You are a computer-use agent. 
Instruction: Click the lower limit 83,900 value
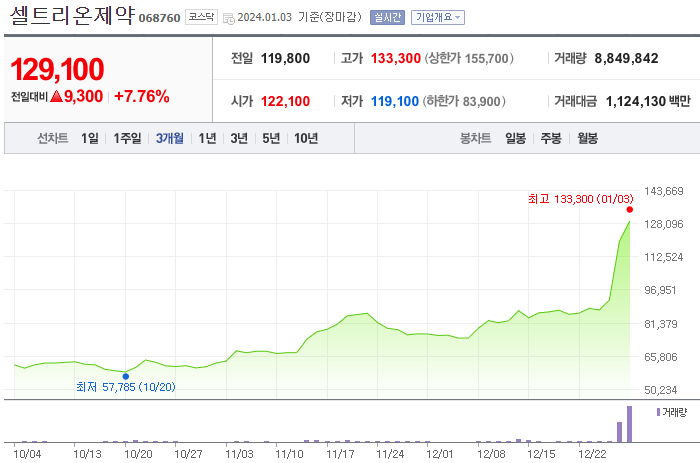(482, 101)
